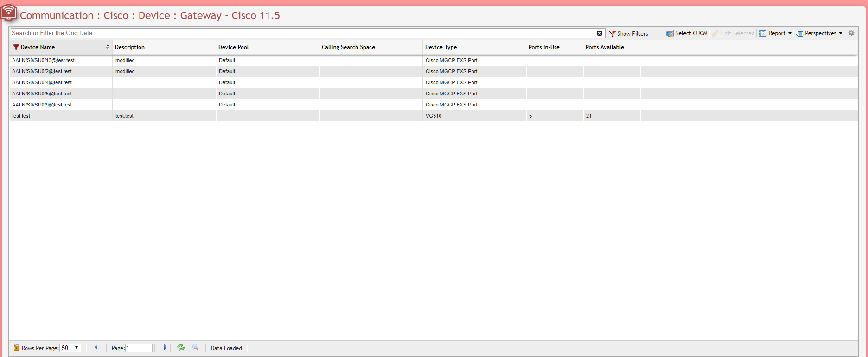Click the wireless communication logo icon
Screen dimensions: 868x357
[9, 13]
